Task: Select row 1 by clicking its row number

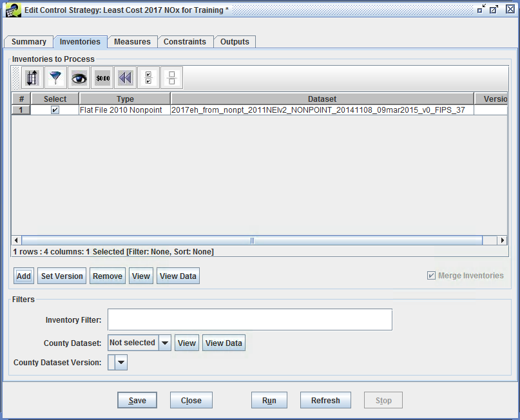Action: pyautogui.click(x=19, y=110)
